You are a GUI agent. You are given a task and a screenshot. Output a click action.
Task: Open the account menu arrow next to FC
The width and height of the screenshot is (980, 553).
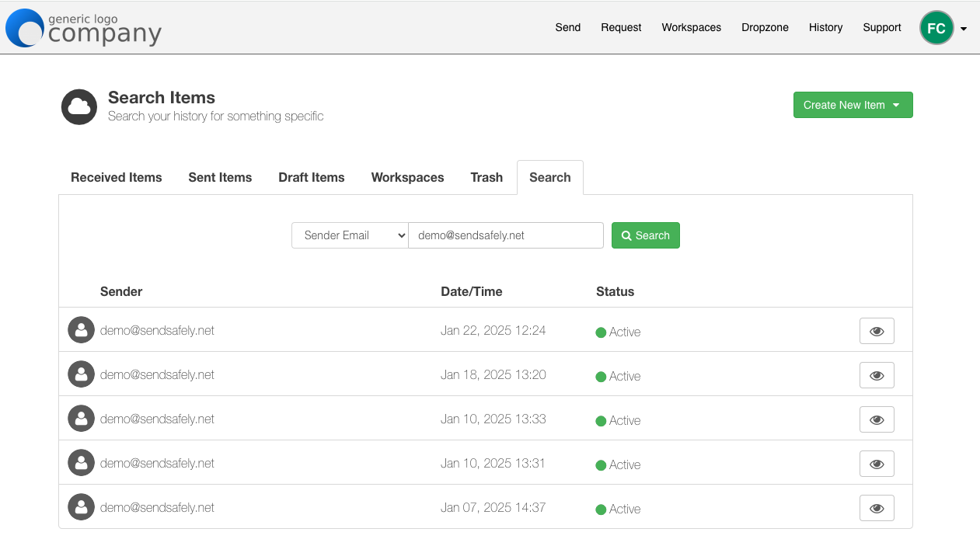pyautogui.click(x=964, y=29)
